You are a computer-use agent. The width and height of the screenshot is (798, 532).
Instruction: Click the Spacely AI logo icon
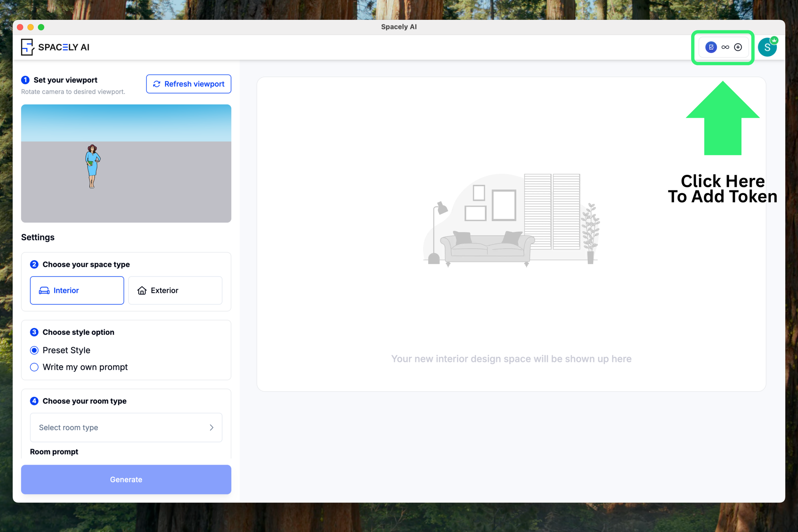point(27,47)
